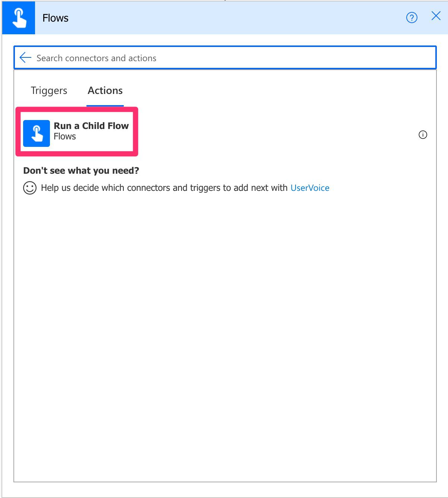Viewport: 448px width, 498px height.
Task: Click inside the empty results area
Action: pos(224,335)
